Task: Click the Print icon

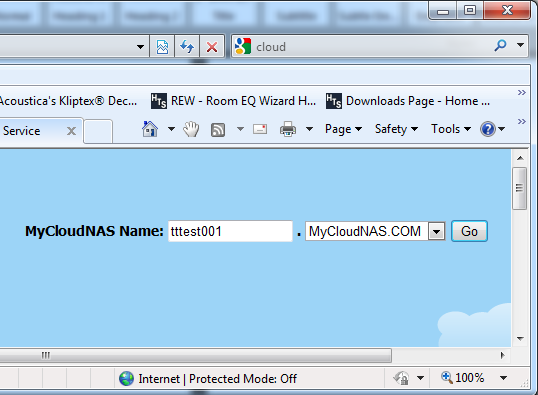Action: coord(288,129)
